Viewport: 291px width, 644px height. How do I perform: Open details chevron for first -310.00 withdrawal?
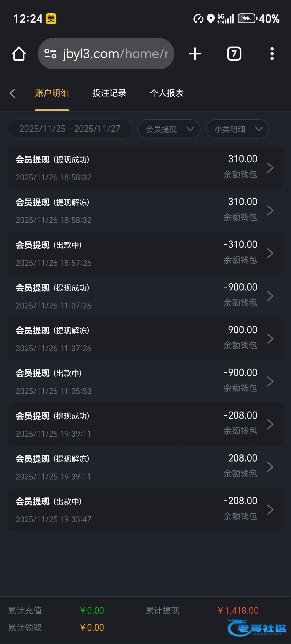coord(270,168)
